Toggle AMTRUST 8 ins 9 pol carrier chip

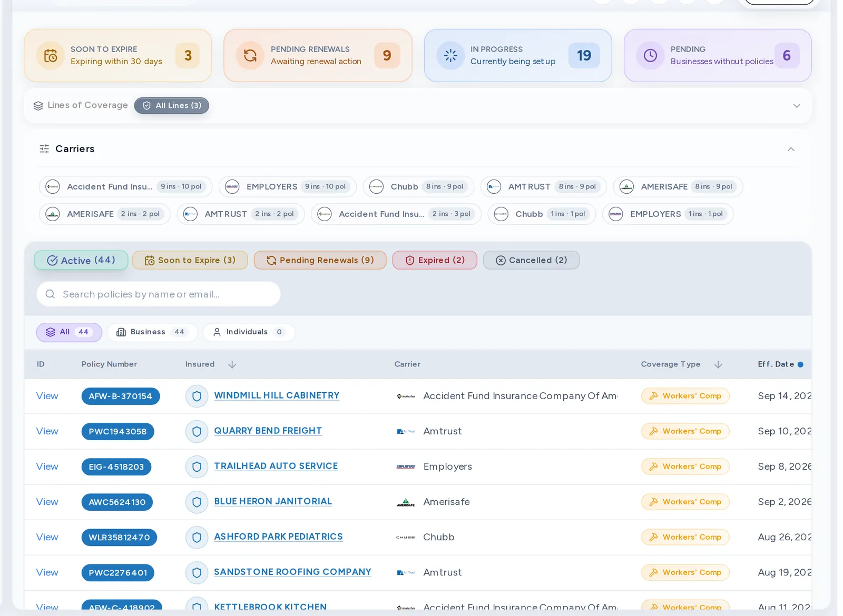click(x=544, y=186)
